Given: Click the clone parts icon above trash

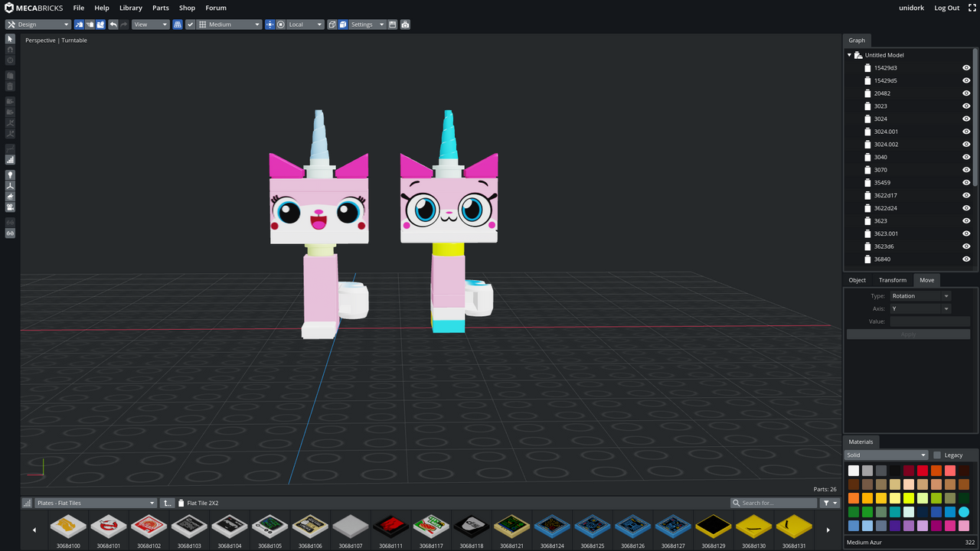Looking at the screenshot, I should pos(10,76).
